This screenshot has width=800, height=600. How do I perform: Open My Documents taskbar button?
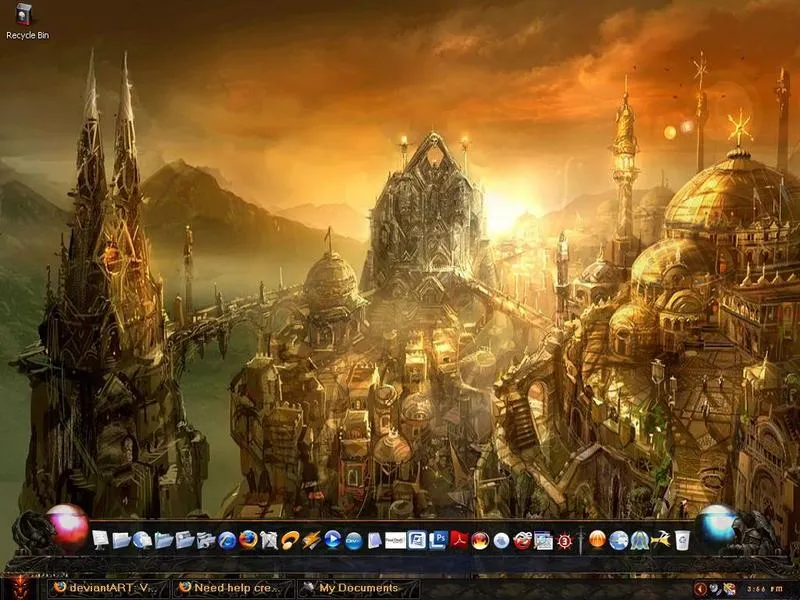tap(356, 588)
